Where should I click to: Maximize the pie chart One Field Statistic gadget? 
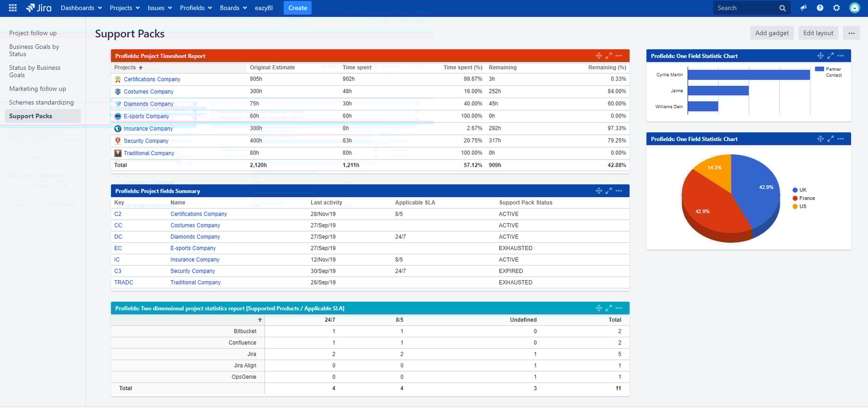[830, 139]
